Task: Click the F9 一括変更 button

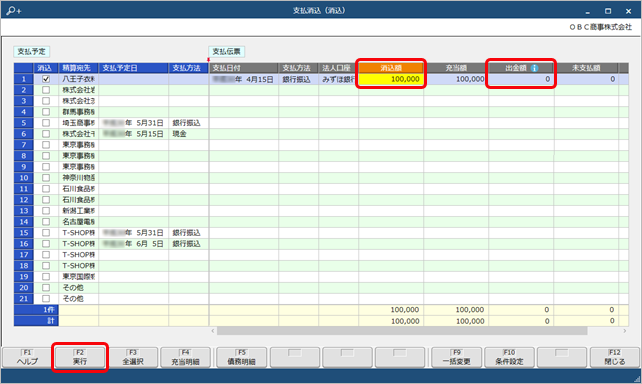Action: [457, 357]
